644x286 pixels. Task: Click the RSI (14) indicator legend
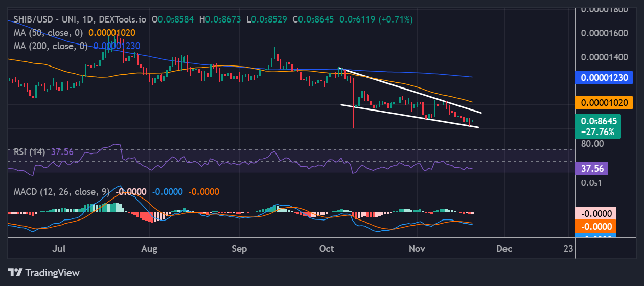[x=29, y=152]
